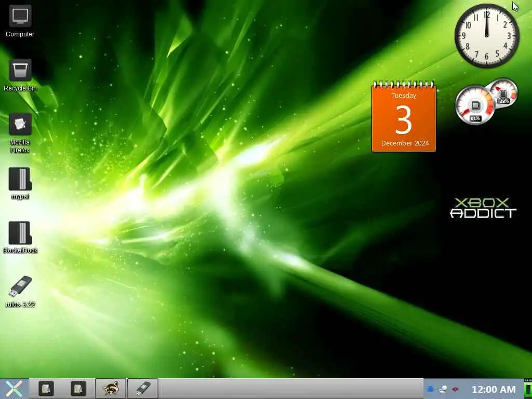This screenshot has width=532, height=399.
Task: Click the blue tray icon
Action: tap(430, 389)
